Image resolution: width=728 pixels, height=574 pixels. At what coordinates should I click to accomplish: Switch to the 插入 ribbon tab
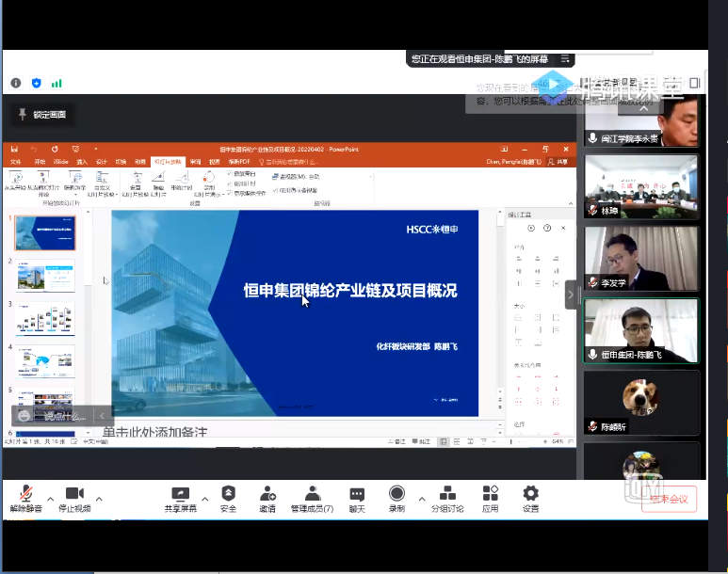click(x=82, y=162)
